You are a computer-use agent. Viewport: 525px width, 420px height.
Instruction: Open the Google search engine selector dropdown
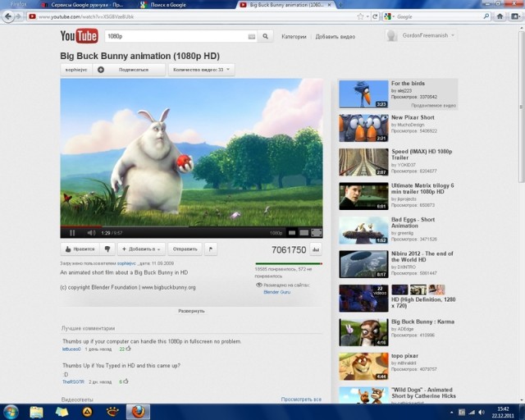389,16
